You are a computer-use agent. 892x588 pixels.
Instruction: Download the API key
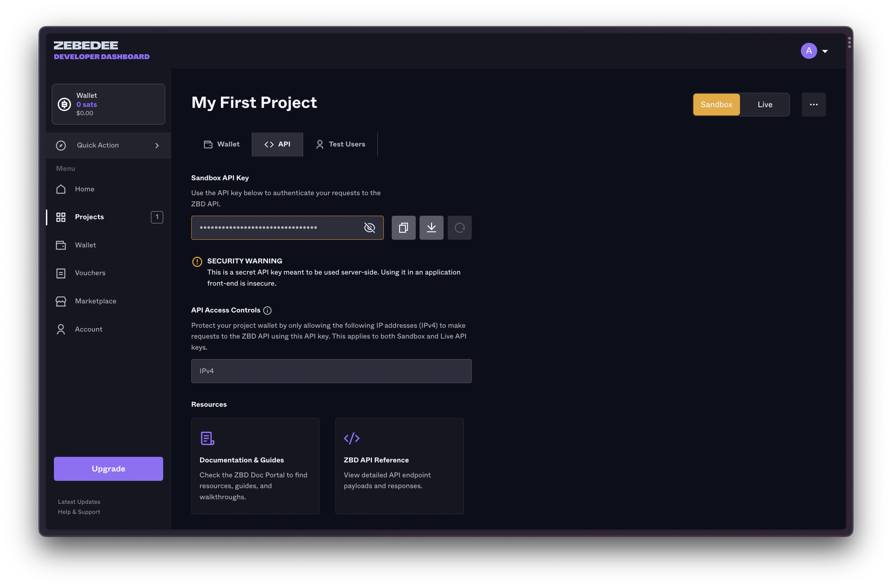click(431, 228)
